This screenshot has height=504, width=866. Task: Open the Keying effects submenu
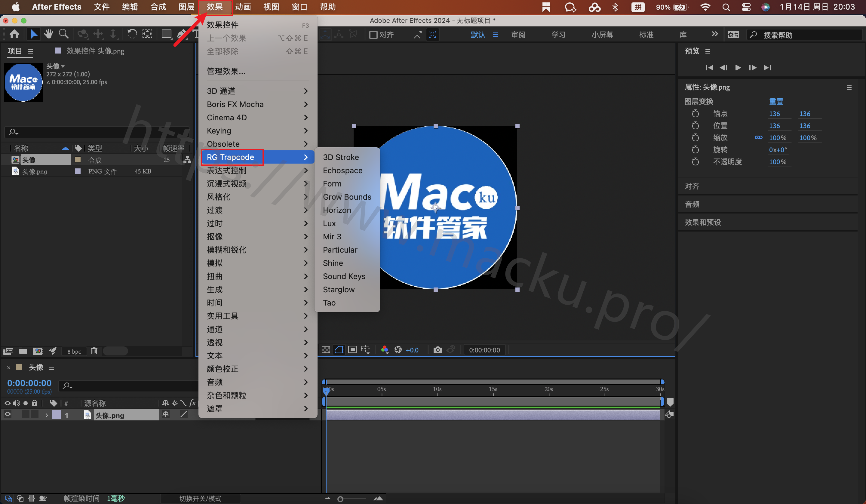258,131
